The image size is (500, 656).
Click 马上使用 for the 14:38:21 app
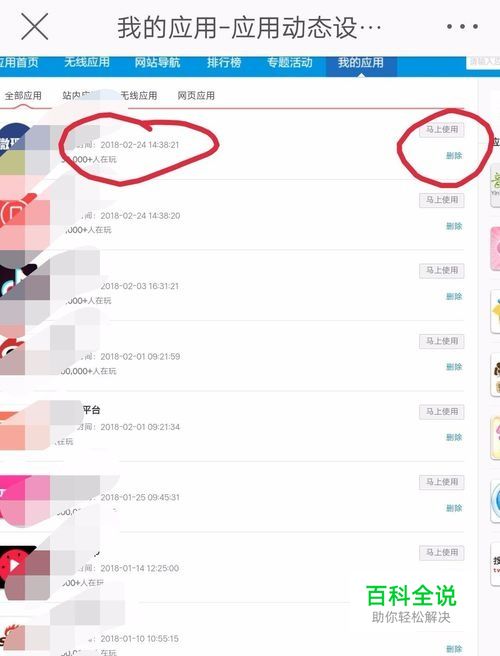coord(441,130)
